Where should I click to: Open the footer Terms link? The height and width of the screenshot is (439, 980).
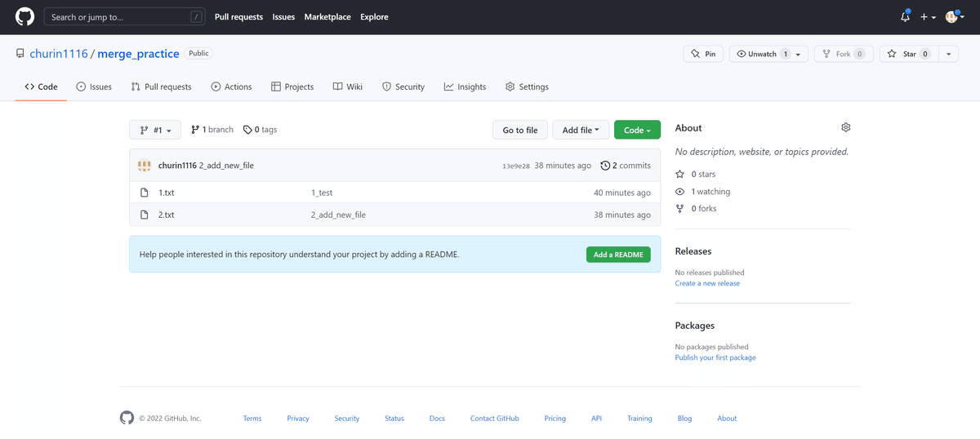(252, 419)
